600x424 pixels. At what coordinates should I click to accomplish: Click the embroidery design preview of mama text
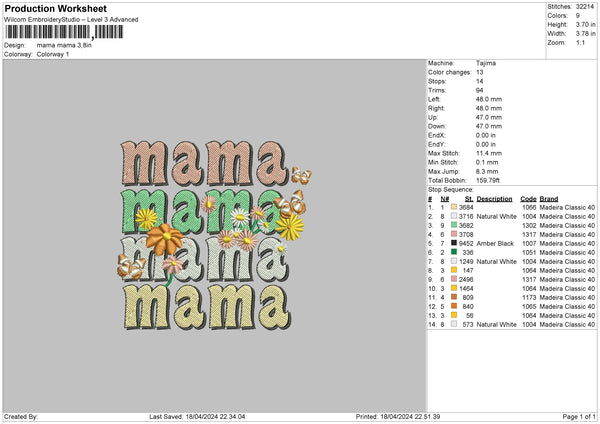tap(214, 235)
